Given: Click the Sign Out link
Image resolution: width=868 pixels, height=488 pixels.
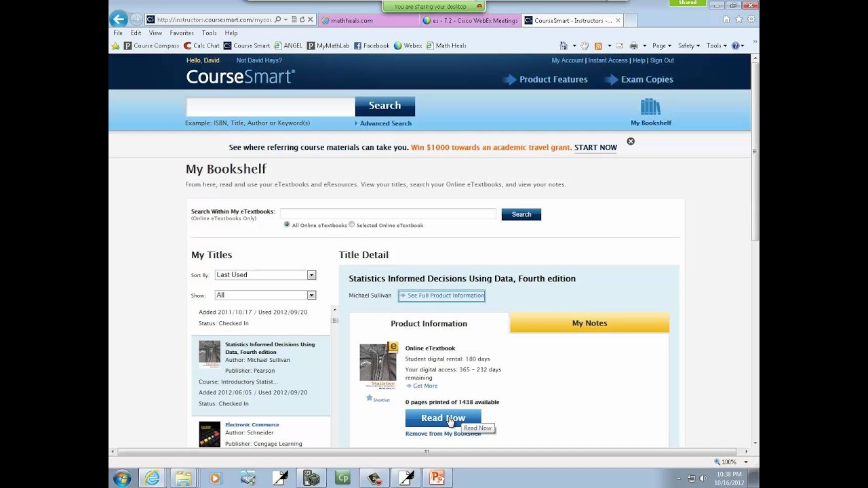Looking at the screenshot, I should 662,60.
